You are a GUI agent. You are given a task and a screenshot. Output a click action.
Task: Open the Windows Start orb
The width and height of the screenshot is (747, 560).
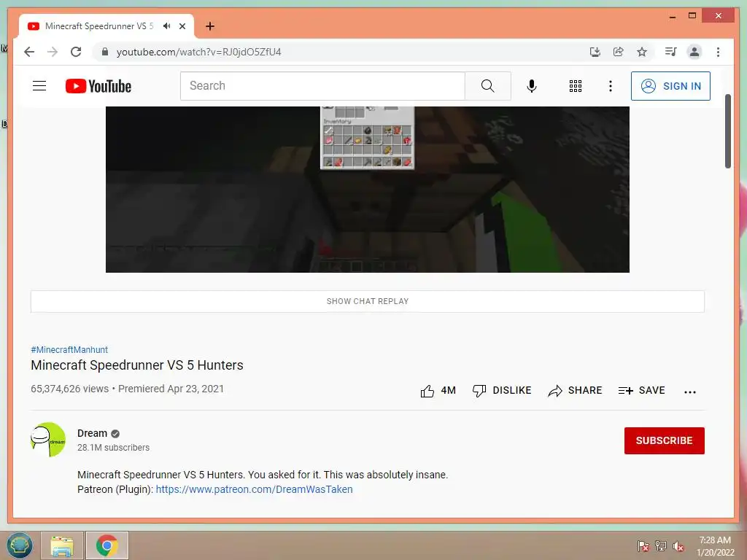pyautogui.click(x=20, y=545)
